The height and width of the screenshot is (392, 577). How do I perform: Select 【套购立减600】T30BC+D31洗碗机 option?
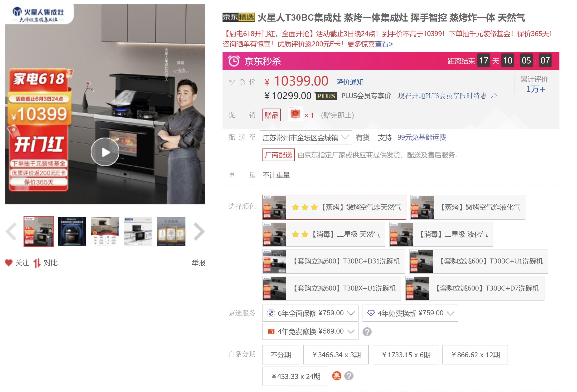click(334, 262)
